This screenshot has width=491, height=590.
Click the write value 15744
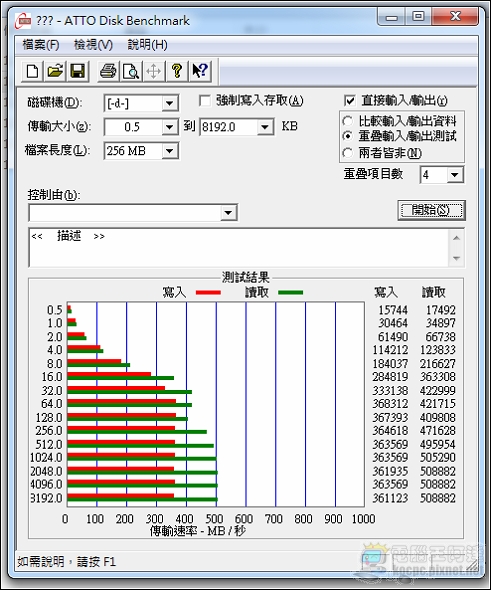tap(393, 310)
